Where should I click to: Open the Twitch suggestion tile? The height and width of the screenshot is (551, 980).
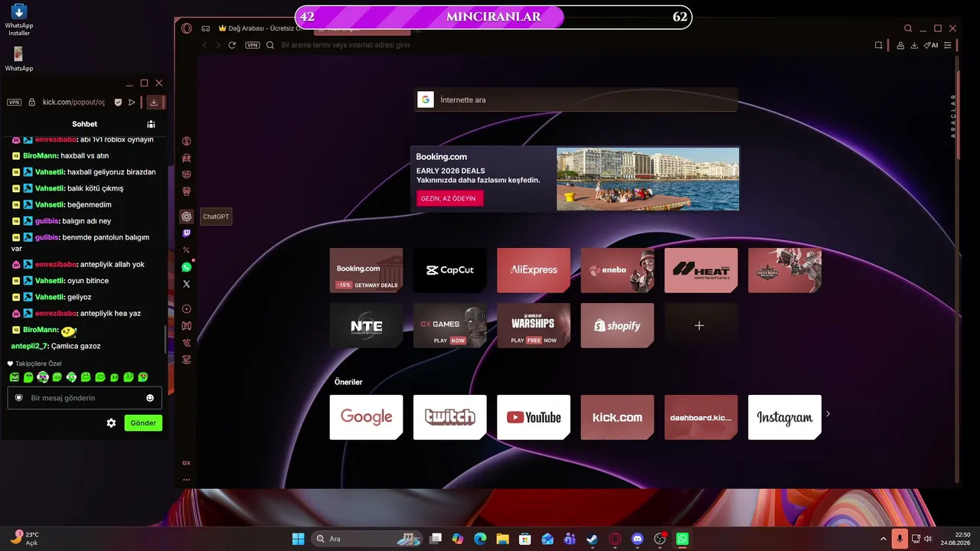(450, 417)
